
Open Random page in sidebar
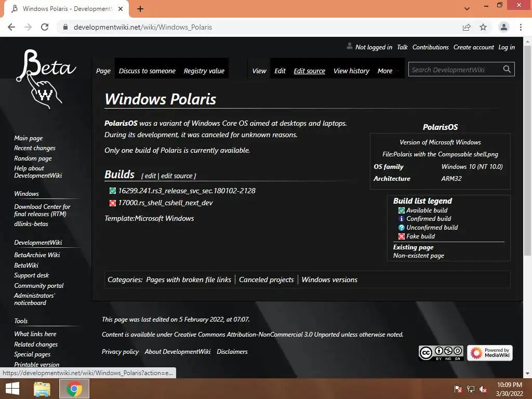coord(33,158)
